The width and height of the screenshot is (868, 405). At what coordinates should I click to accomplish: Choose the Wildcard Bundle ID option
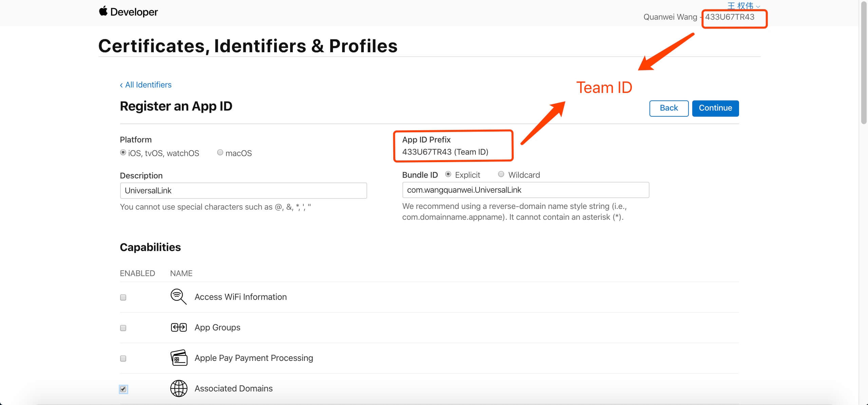click(x=501, y=174)
